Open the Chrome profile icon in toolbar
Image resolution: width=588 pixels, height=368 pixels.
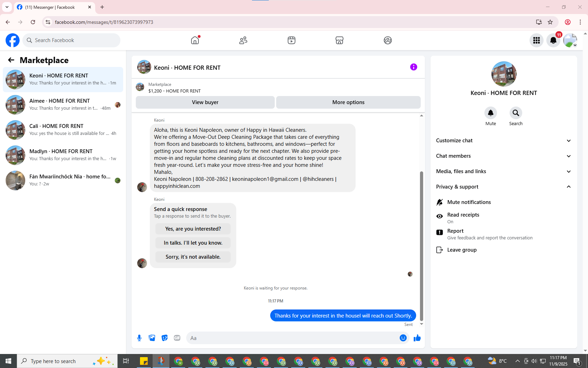[x=568, y=22]
